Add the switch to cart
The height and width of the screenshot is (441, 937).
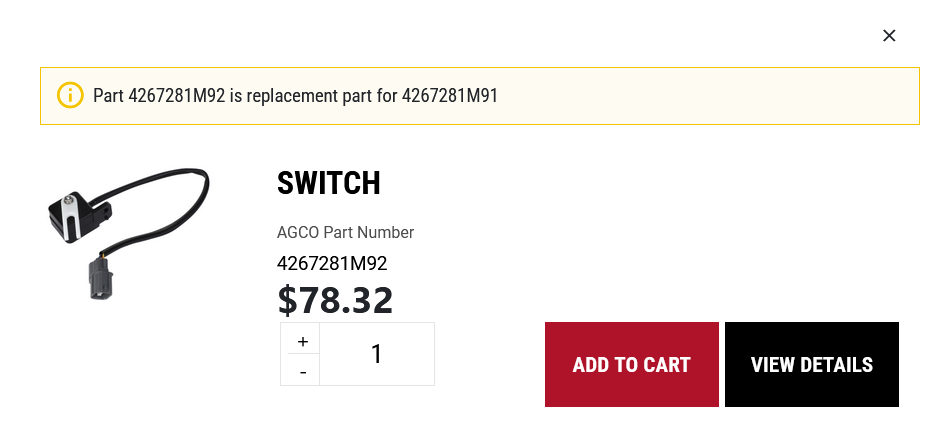(x=631, y=364)
